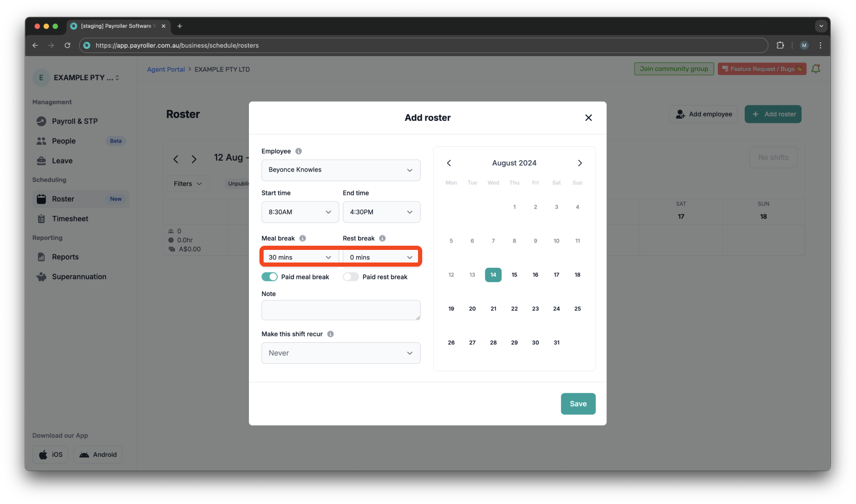Download the Android app
Image resolution: width=856 pixels, height=504 pixels.
[x=98, y=455]
